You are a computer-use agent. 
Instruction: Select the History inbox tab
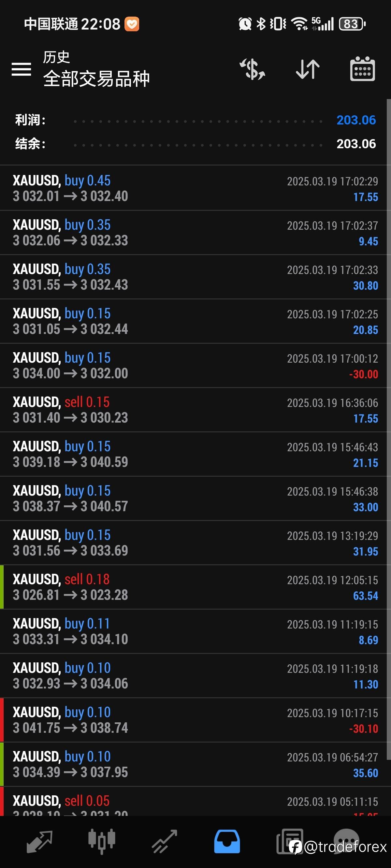point(227,842)
